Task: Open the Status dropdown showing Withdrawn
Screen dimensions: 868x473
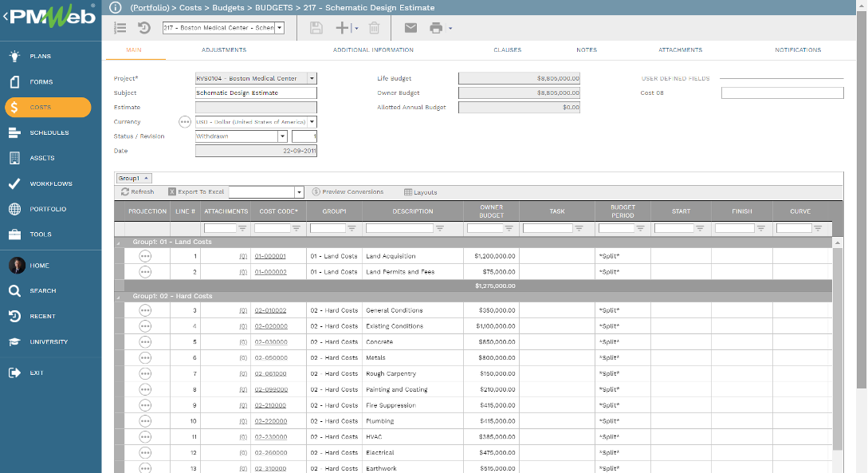Action: pyautogui.click(x=282, y=136)
